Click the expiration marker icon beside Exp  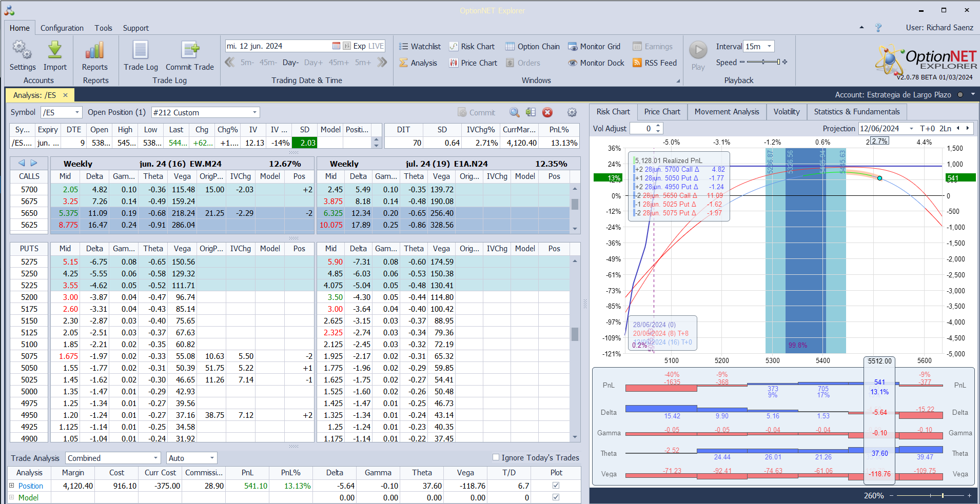[x=347, y=46]
